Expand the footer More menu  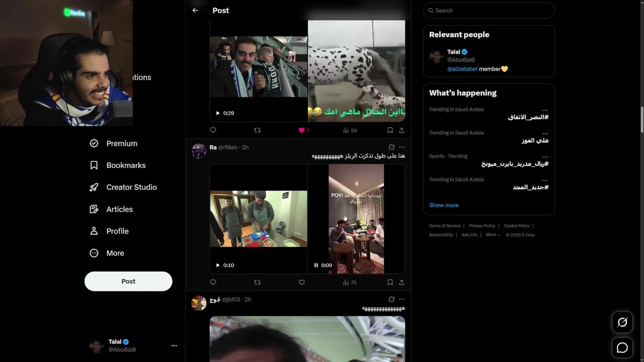pos(493,235)
